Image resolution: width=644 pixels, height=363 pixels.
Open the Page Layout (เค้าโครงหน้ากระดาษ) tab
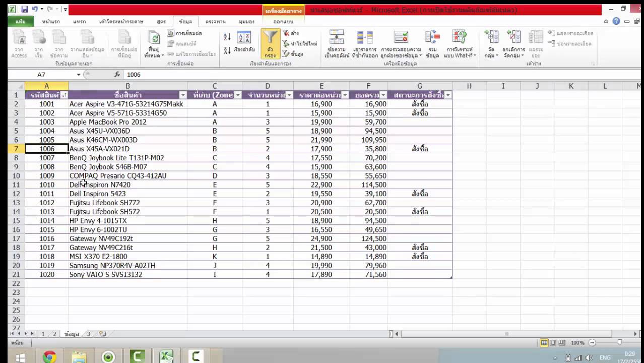121,22
